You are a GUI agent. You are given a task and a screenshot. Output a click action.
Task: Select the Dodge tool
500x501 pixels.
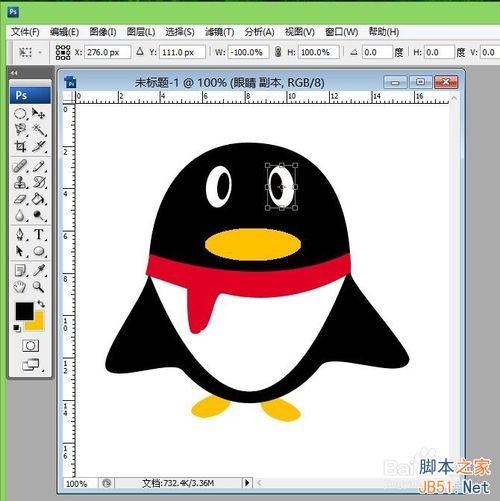[39, 216]
